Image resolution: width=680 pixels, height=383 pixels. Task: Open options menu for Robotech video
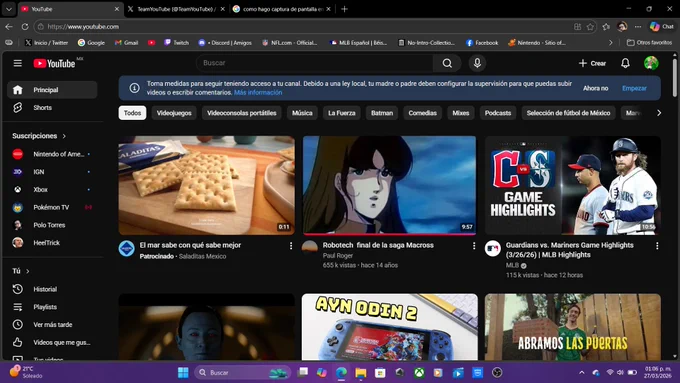[474, 246]
